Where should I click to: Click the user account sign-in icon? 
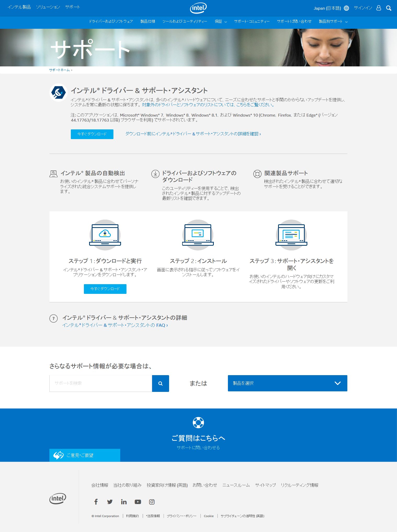tap(378, 8)
